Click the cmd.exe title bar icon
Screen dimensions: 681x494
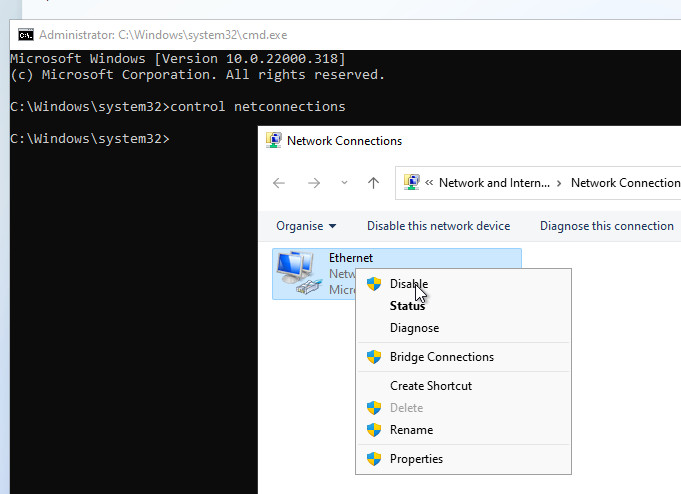[25, 34]
